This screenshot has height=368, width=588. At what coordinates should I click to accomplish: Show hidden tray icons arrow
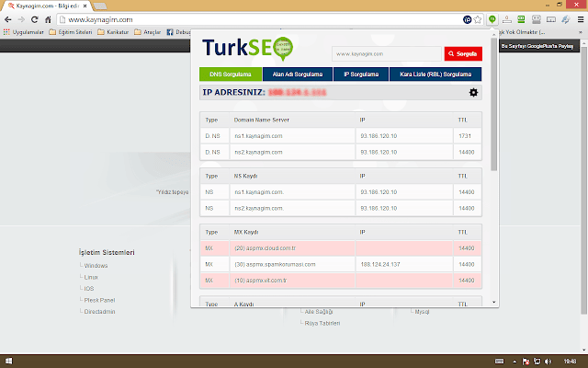click(514, 362)
